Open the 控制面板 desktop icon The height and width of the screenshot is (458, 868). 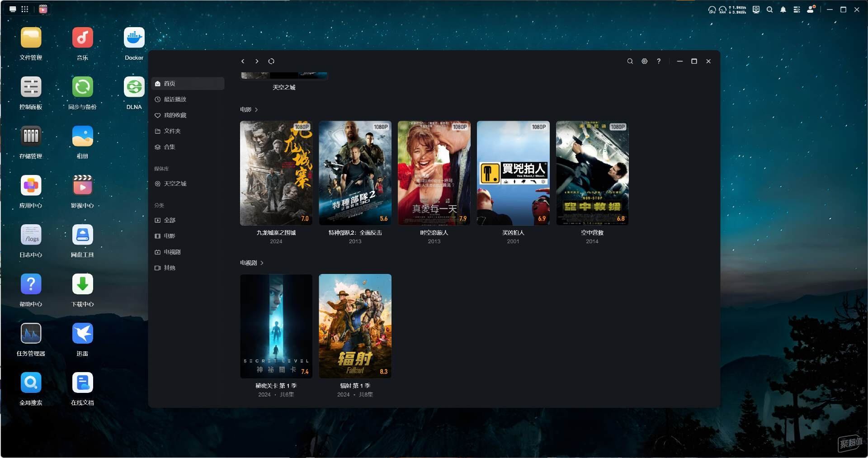click(31, 87)
